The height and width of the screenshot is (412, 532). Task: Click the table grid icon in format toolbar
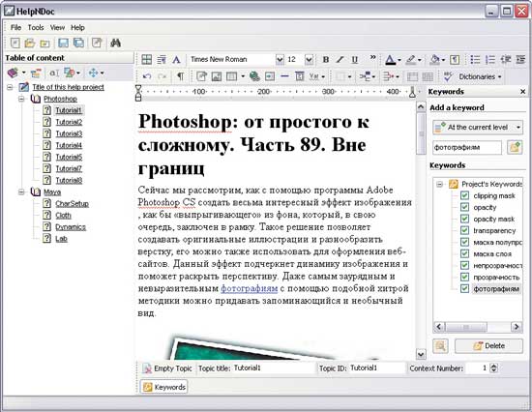tap(147, 60)
